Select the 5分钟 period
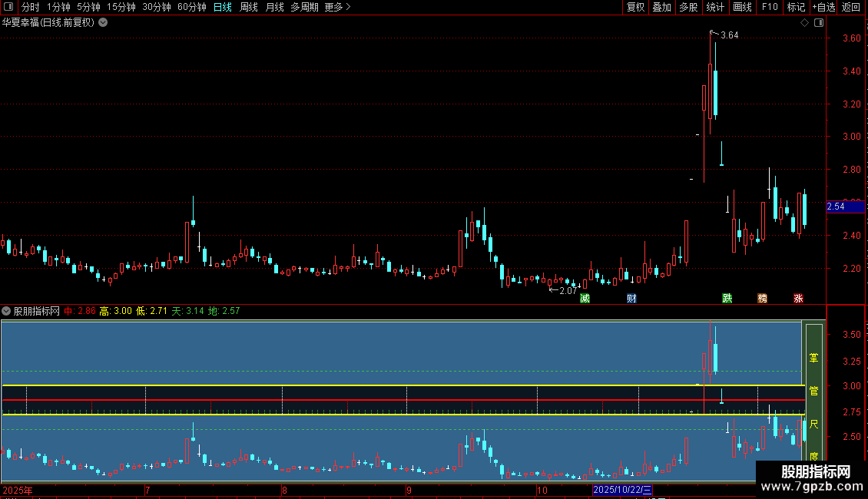Viewport: 868px width, 499px height. pyautogui.click(x=88, y=7)
